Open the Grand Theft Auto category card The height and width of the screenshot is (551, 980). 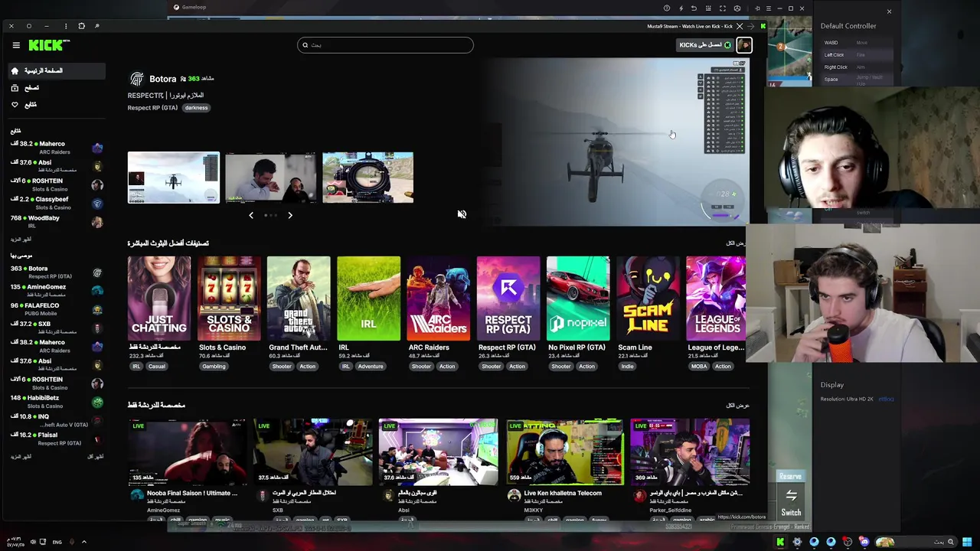click(299, 298)
